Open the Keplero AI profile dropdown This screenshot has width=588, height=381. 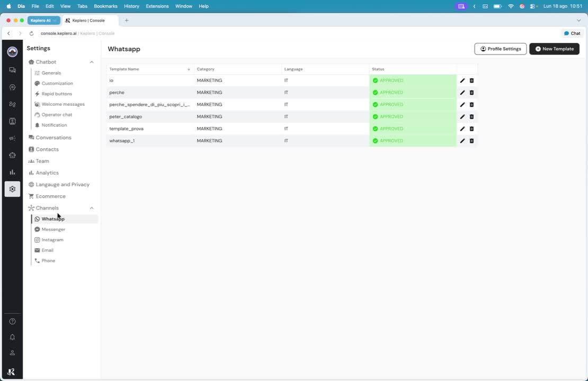[x=43, y=20]
